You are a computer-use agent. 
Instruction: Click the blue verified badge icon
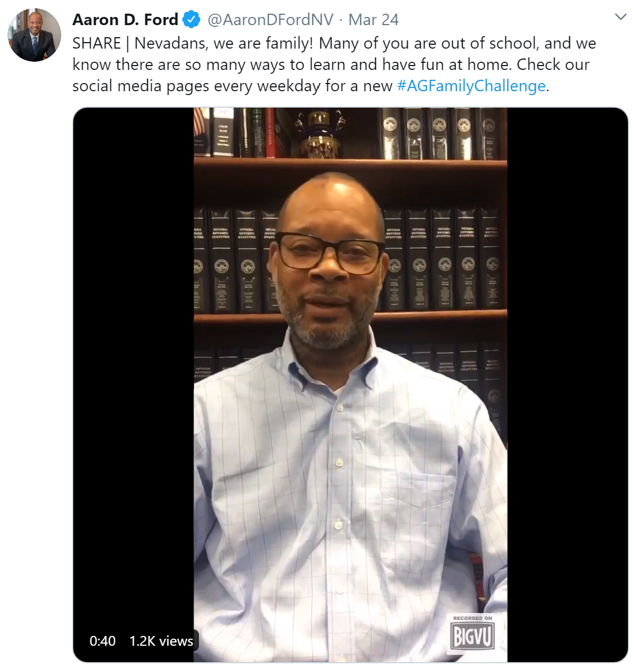pyautogui.click(x=191, y=20)
